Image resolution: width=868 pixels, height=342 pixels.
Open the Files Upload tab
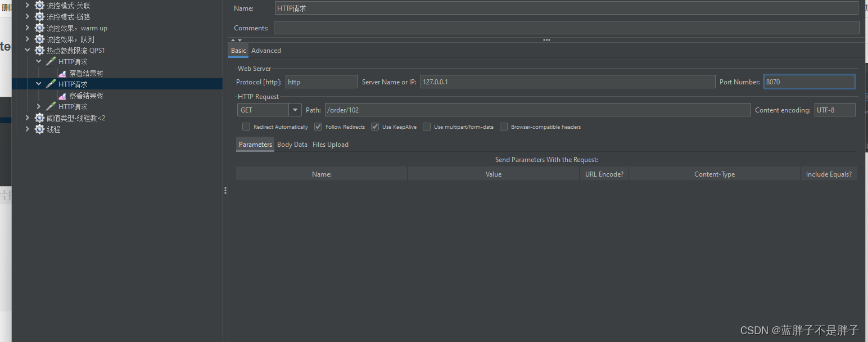[331, 145]
